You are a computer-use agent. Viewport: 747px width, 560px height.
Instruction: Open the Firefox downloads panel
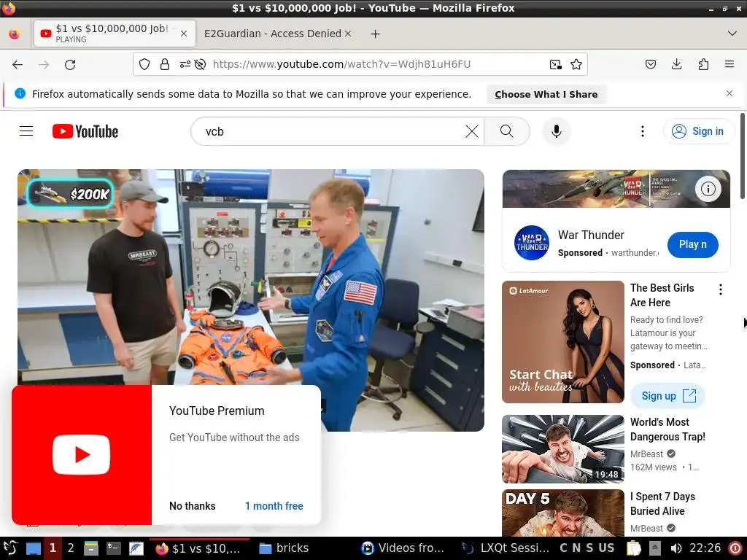(676, 64)
